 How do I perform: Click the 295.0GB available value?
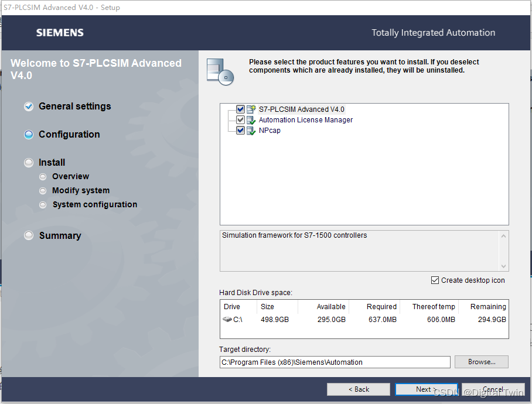point(332,320)
